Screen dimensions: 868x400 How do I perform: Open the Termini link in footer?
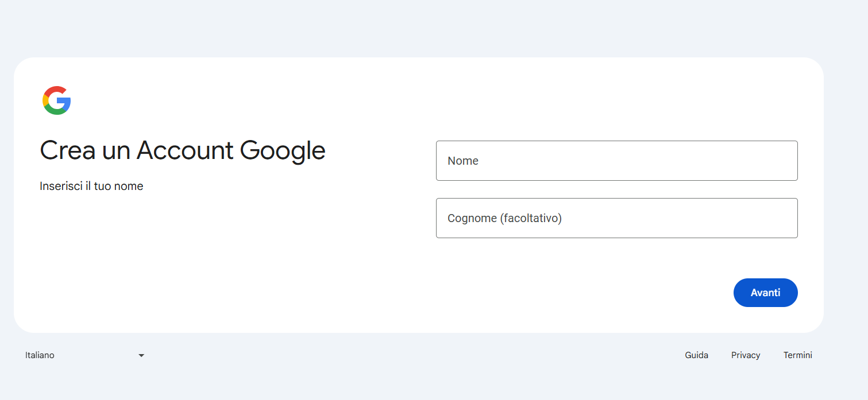coord(797,355)
